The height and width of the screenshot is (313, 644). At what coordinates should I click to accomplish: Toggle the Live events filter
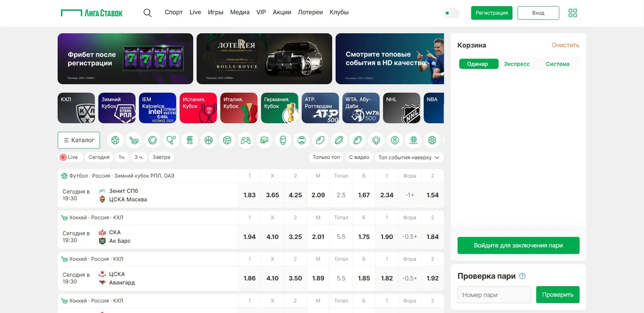70,157
